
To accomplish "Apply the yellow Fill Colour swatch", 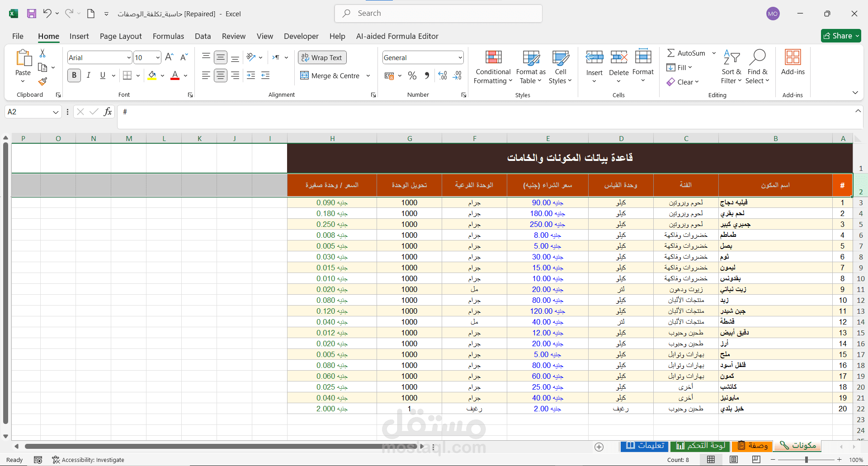I will tap(152, 75).
